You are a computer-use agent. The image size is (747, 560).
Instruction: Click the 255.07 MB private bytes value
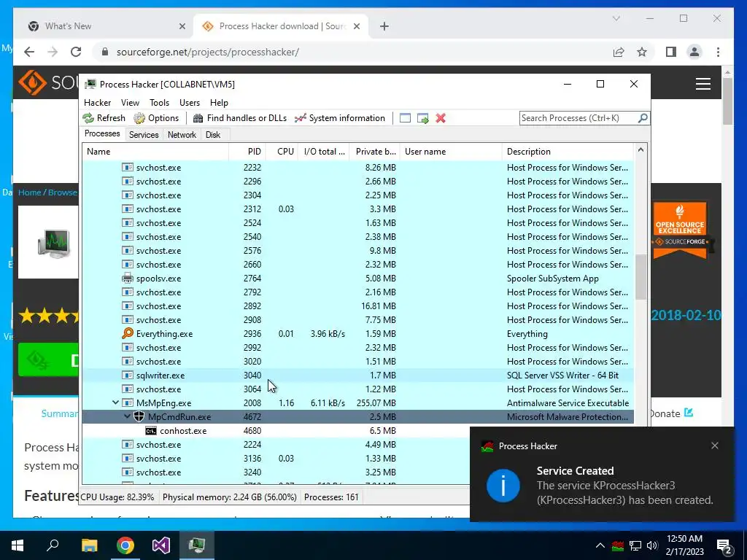(376, 402)
